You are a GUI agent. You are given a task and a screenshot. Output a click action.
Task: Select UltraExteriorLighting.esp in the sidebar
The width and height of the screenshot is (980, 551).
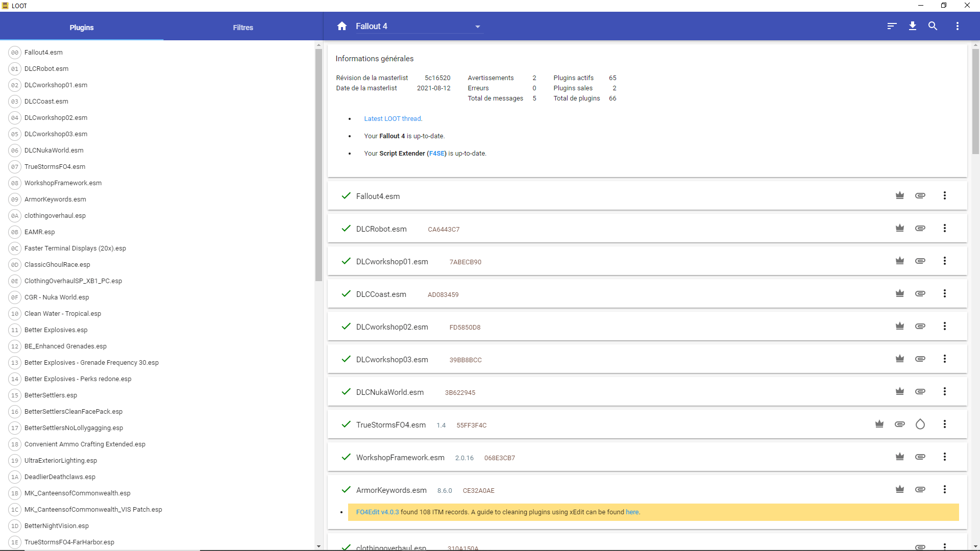(x=158, y=461)
